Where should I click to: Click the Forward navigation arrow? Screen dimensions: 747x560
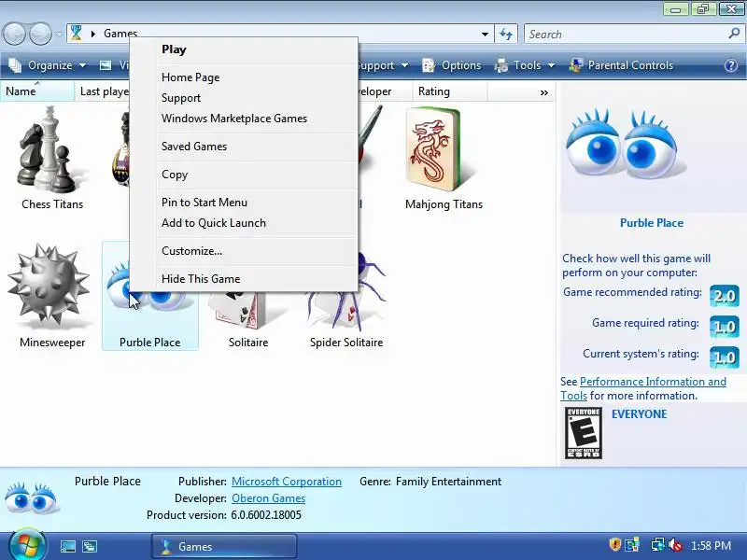click(x=41, y=35)
